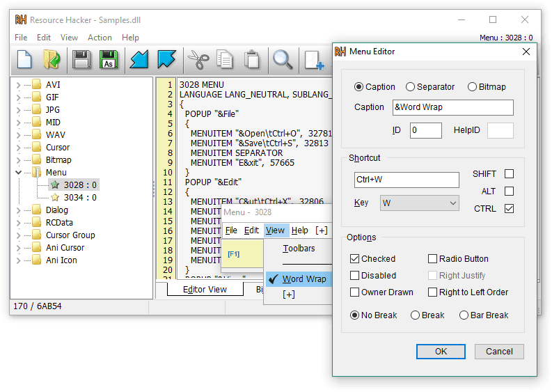This screenshot has width=552, height=392.
Task: Click the Paste clipboard icon
Action: click(252, 60)
